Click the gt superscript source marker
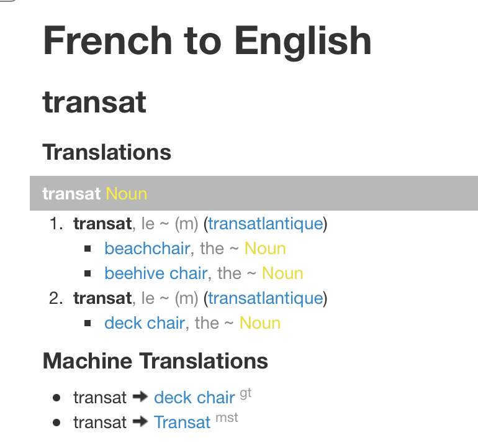The height and width of the screenshot is (448, 478). point(245,393)
